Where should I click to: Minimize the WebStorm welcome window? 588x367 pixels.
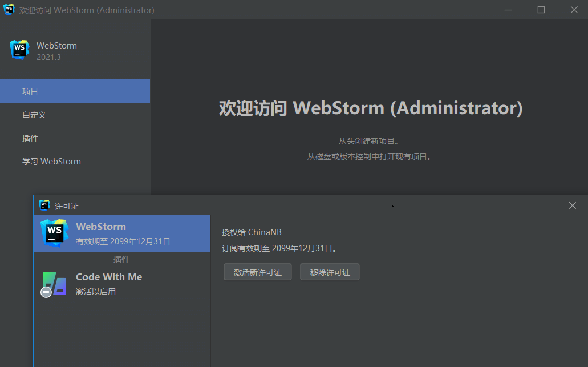click(x=508, y=10)
